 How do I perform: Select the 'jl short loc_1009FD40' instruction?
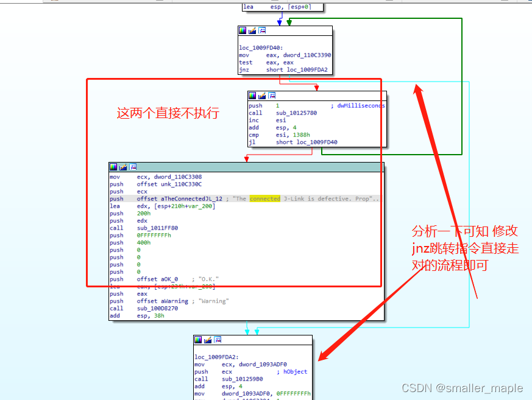click(293, 142)
